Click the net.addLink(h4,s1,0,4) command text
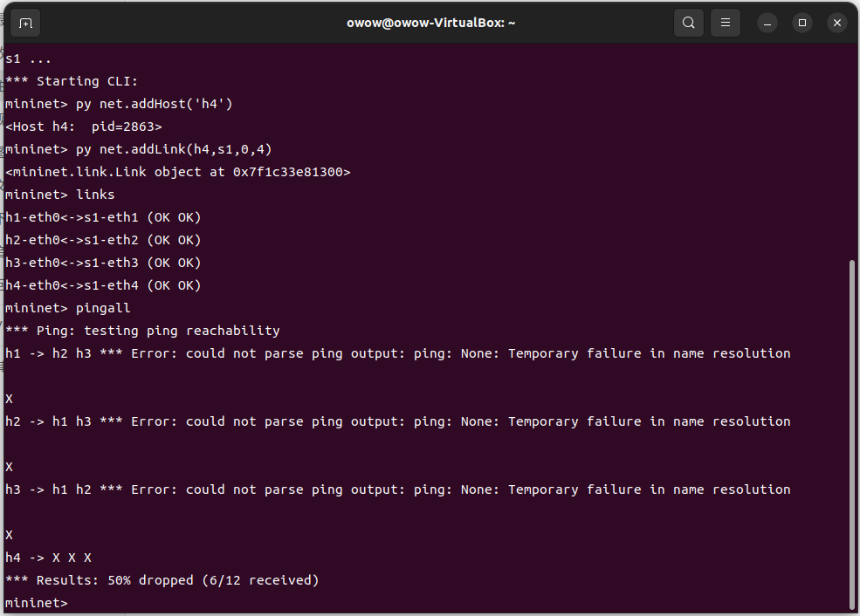The height and width of the screenshot is (616, 860). [179, 149]
